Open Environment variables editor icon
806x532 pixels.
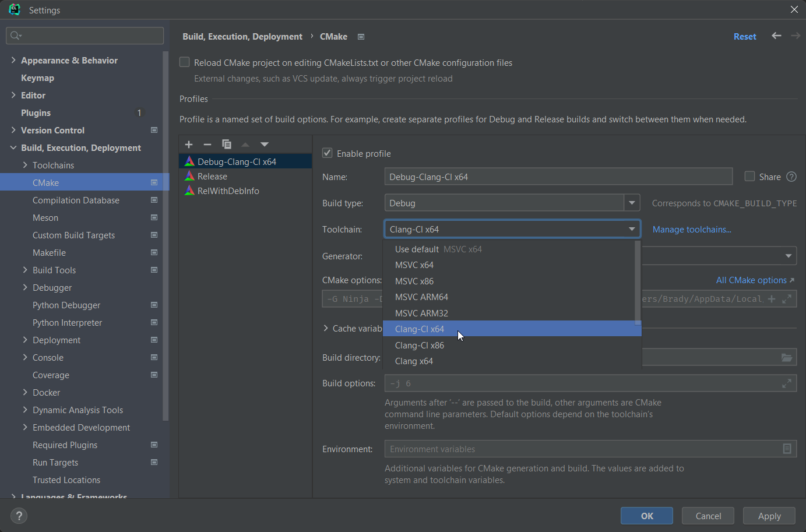787,449
